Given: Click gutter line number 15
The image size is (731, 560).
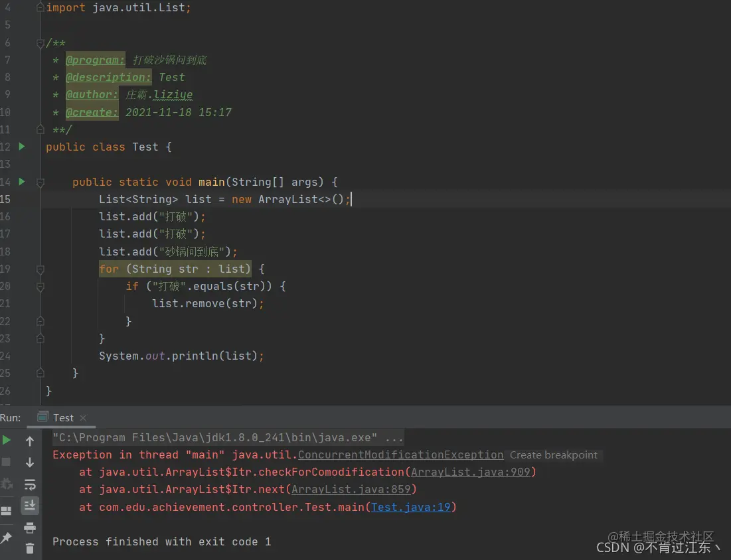Looking at the screenshot, I should (x=5, y=200).
